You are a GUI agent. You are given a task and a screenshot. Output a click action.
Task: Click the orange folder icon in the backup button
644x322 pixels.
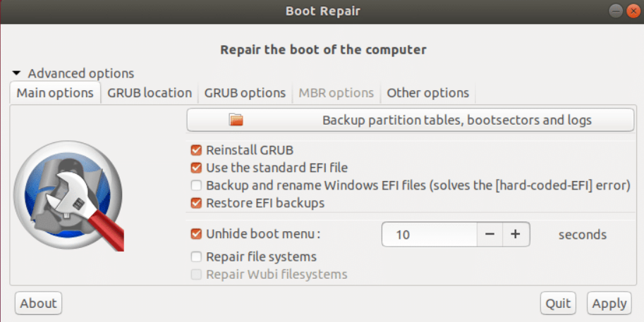click(x=236, y=120)
